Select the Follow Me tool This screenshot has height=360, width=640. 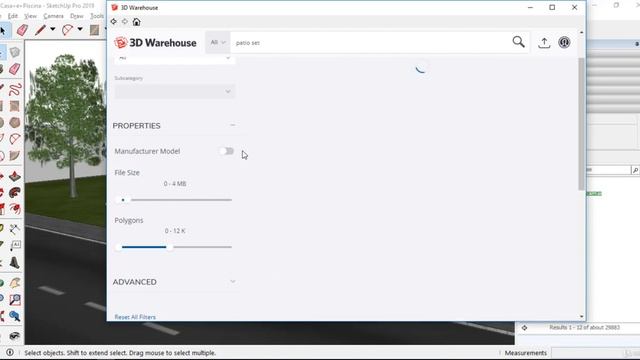pos(15,193)
